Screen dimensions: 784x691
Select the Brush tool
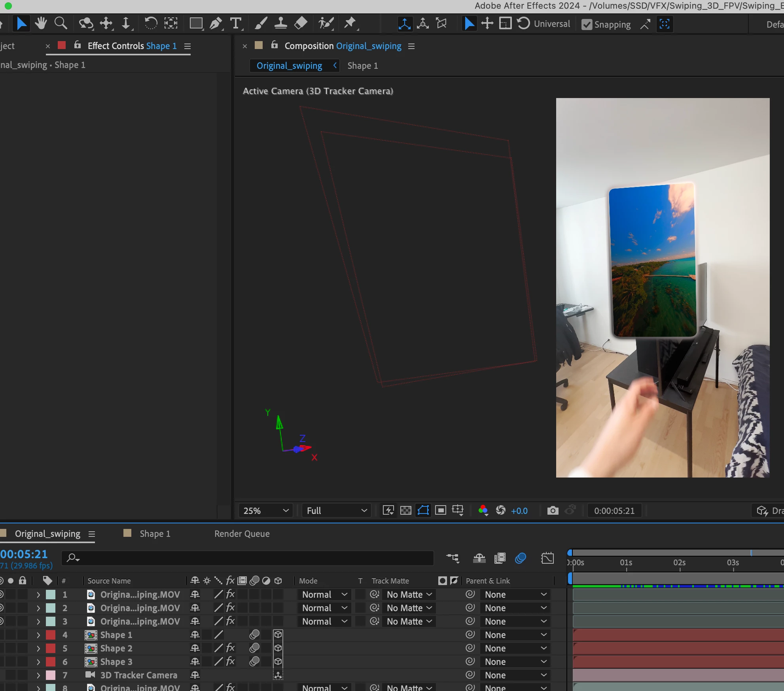[261, 24]
